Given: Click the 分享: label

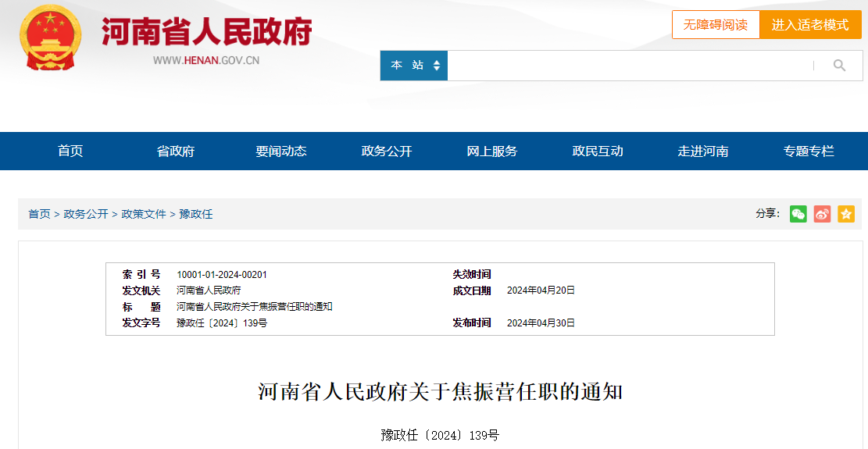Looking at the screenshot, I should pyautogui.click(x=768, y=214).
